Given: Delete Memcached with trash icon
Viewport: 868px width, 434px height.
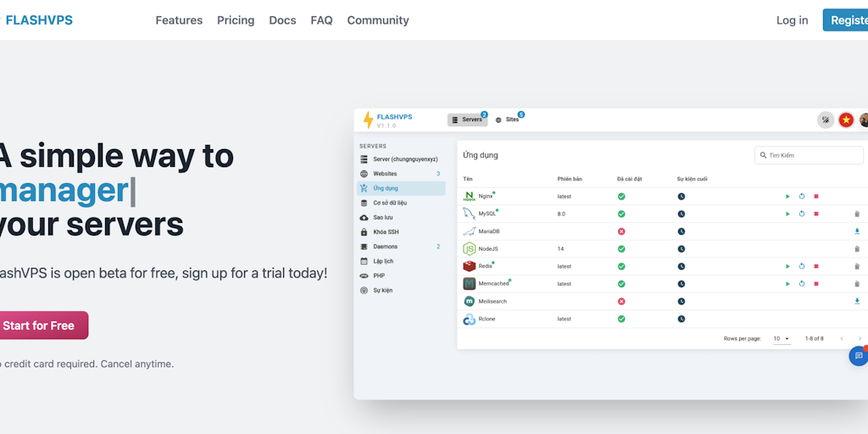Looking at the screenshot, I should pyautogui.click(x=857, y=284).
